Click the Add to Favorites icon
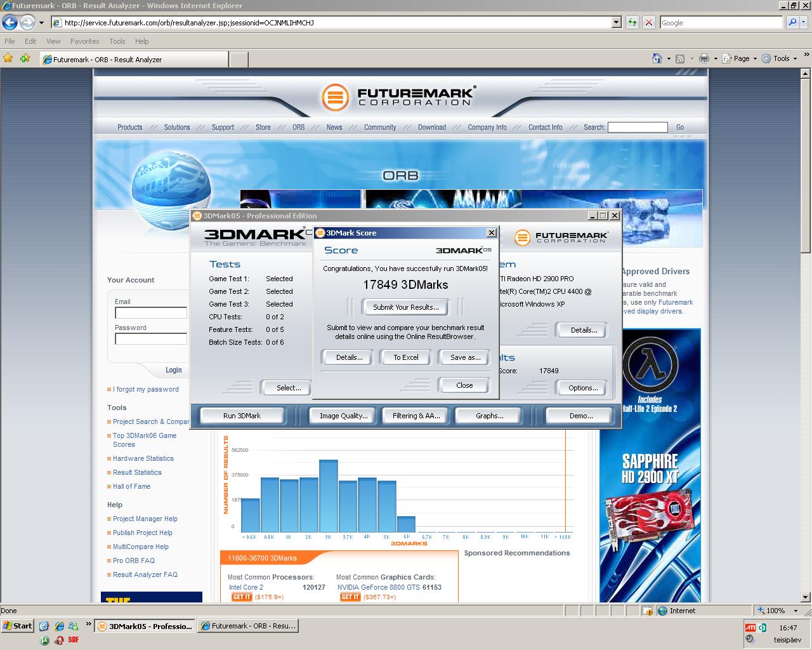Screen dimensions: 812x650 [25, 58]
